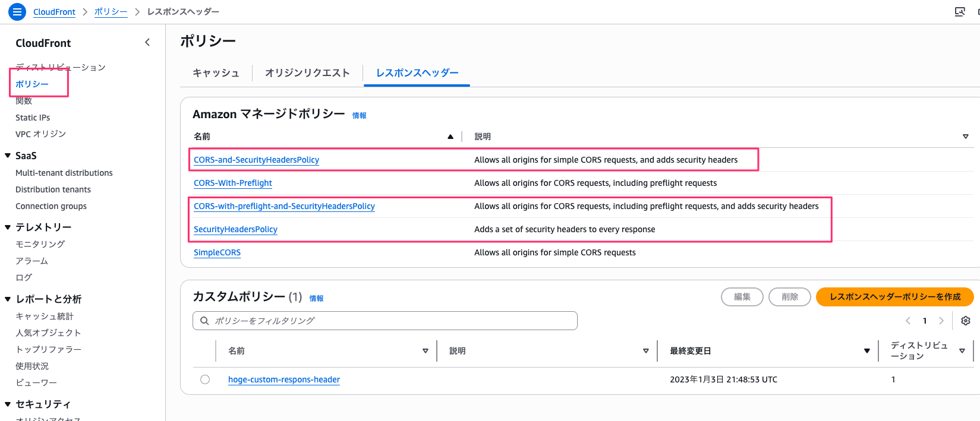Click the search icon in policy filter
Screen dimensions: 980x421
click(204, 321)
